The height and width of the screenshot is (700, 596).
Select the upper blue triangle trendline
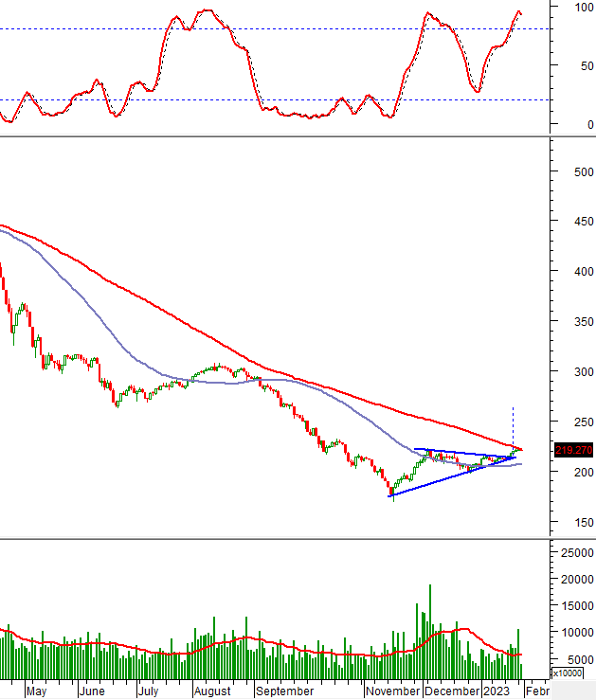click(464, 453)
